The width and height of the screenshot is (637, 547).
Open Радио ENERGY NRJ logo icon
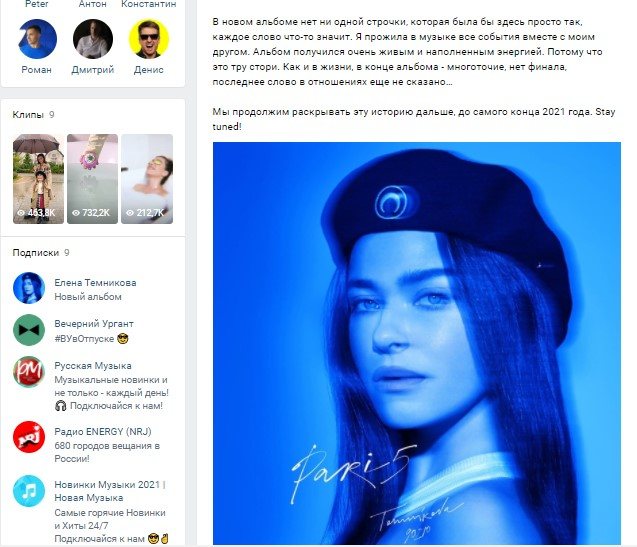tap(29, 437)
